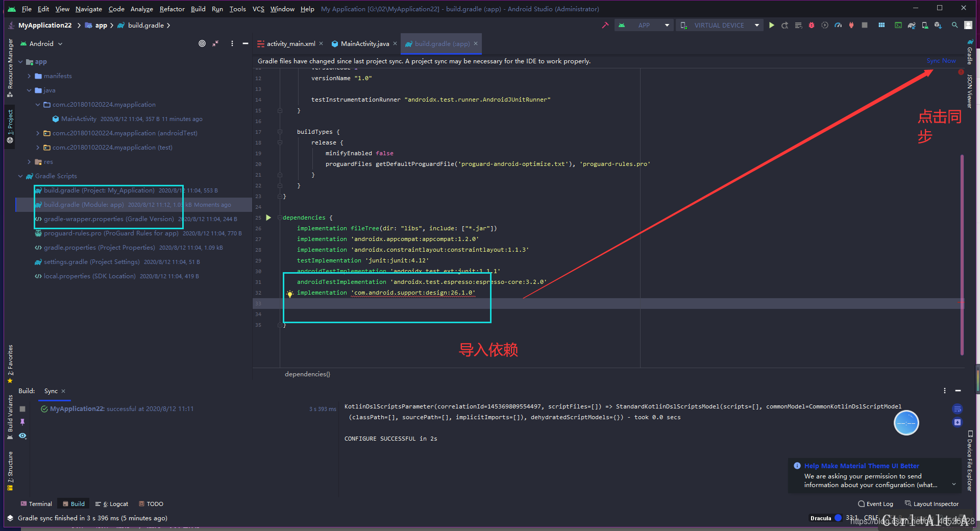980x531 pixels.
Task: Toggle scroll to end in build output
Action: (958, 422)
